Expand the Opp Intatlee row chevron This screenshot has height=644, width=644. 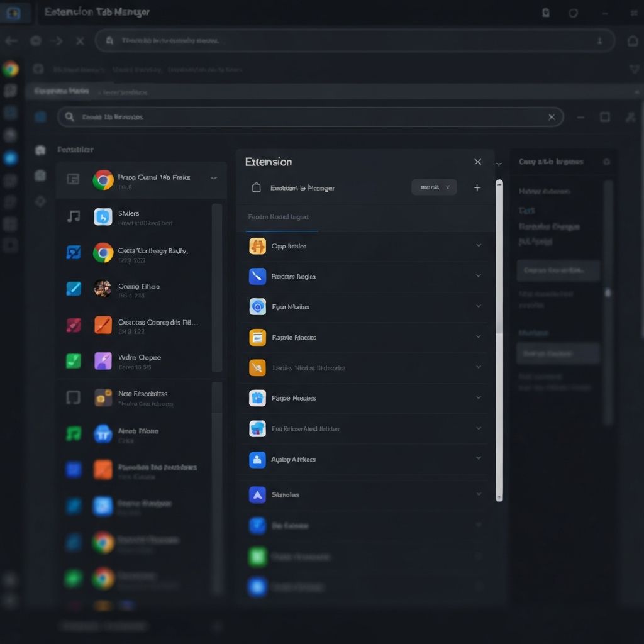479,246
